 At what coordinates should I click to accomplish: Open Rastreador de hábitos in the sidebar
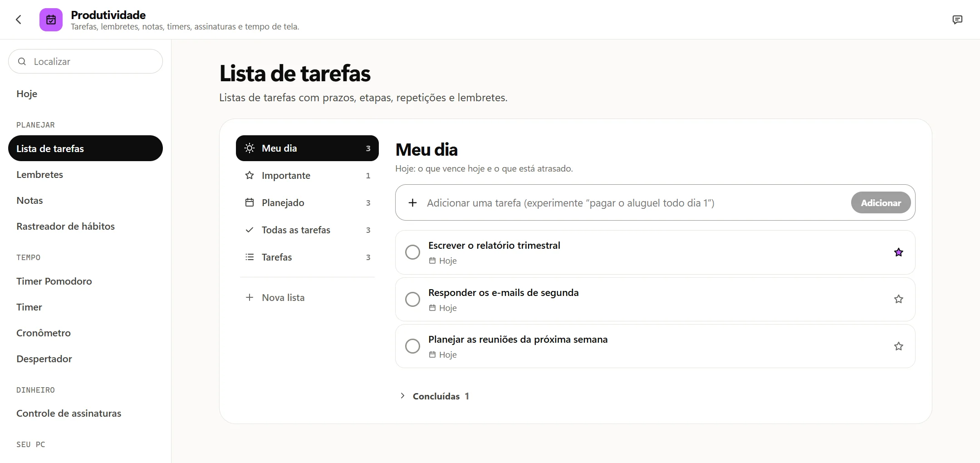pos(85,226)
